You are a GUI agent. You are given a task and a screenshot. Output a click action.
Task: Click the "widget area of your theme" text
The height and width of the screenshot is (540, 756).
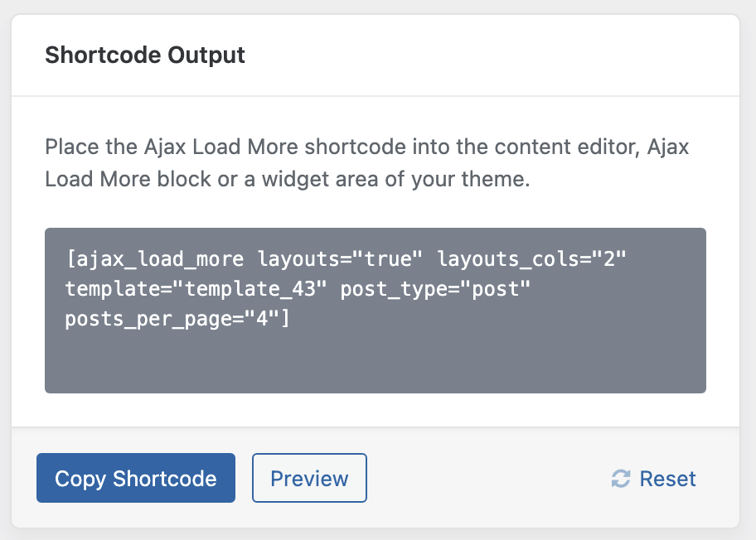tap(395, 179)
